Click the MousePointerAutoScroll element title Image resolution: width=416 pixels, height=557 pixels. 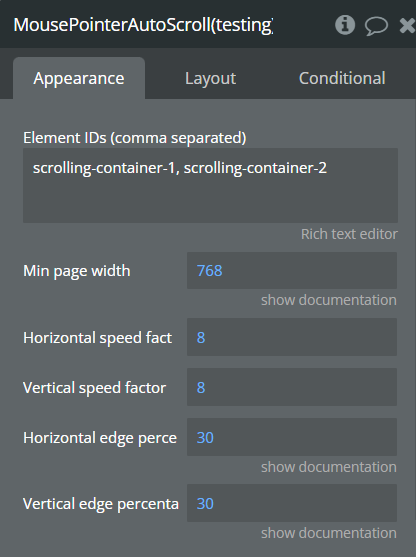click(143, 25)
